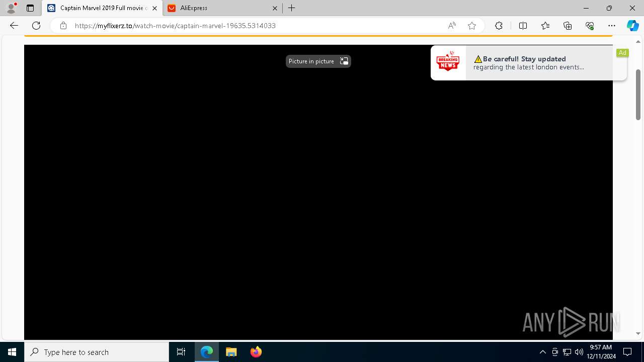Click the scrollbar up arrow
Screen dimensions: 644x362
(x=638, y=42)
